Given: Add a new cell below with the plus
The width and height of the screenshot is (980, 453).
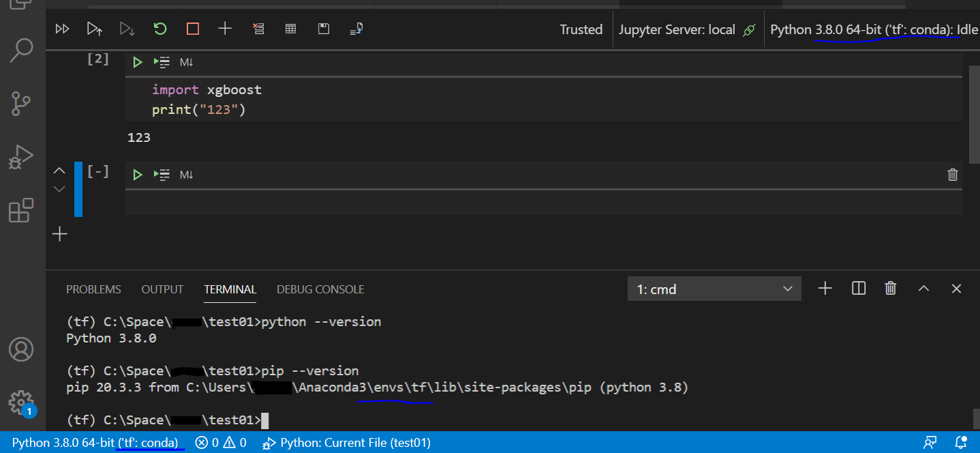Looking at the screenshot, I should pos(60,235).
